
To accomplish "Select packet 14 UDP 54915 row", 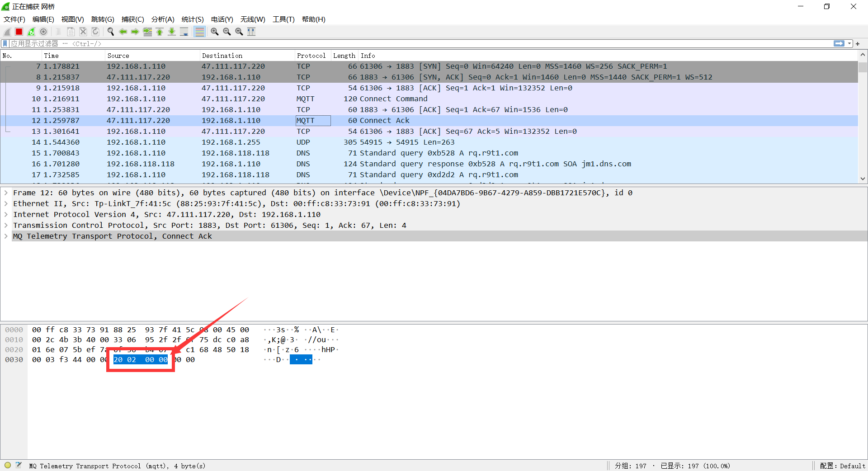I will tap(429, 142).
